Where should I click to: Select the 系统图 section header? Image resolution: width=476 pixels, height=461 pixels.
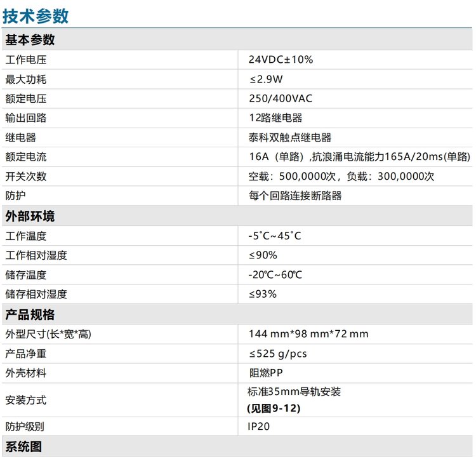(x=23, y=447)
